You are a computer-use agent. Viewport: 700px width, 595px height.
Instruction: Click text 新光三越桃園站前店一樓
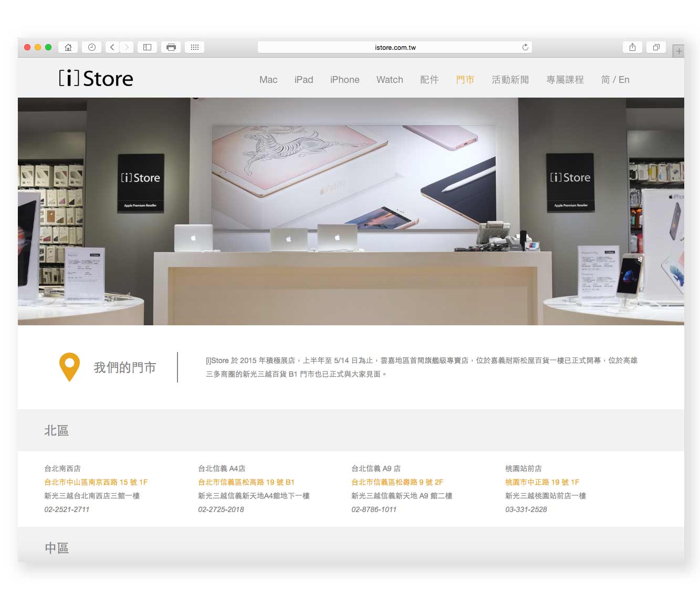546,495
